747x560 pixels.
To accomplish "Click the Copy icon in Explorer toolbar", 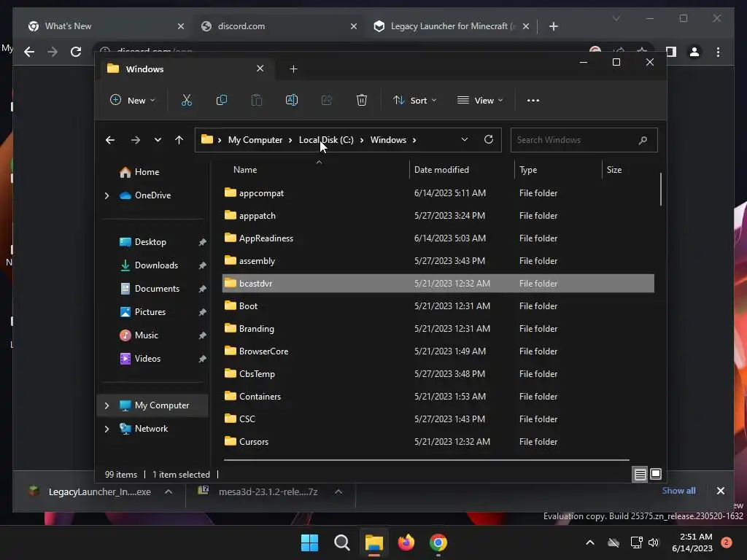I will click(222, 100).
